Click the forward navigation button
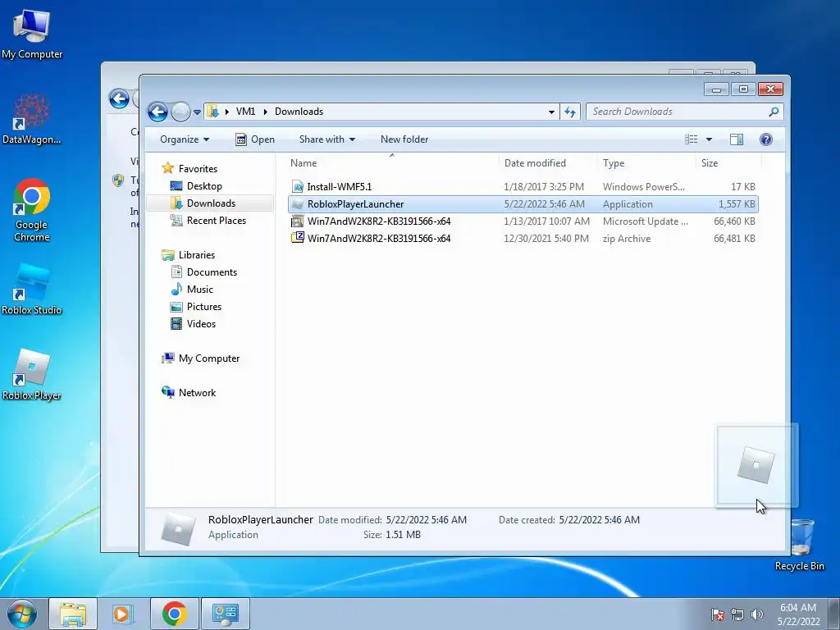This screenshot has height=630, width=840. [x=180, y=112]
